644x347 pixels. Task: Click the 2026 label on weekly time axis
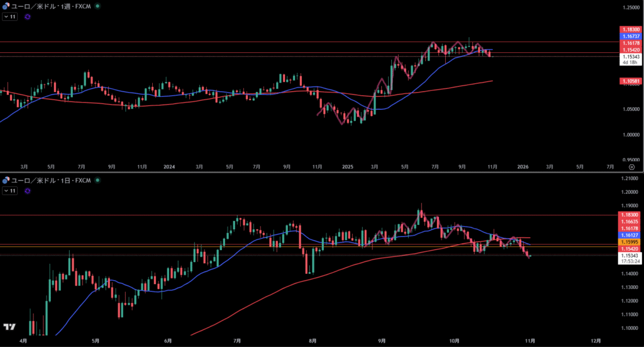point(522,167)
